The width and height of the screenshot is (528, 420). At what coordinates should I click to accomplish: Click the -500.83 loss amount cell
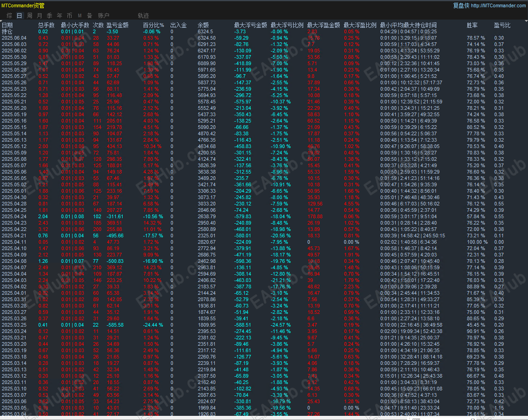[115, 261]
